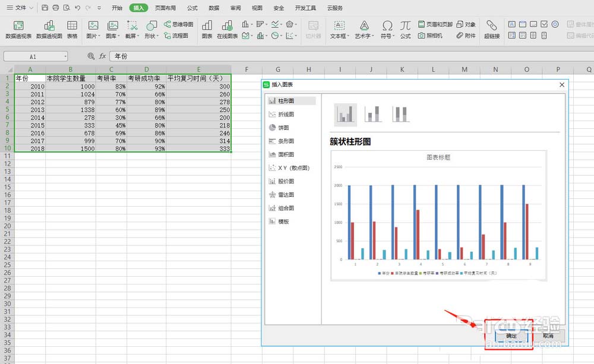Viewport: 594px width, 364px height.
Task: Open the 文件 file menu
Action: tap(18, 8)
